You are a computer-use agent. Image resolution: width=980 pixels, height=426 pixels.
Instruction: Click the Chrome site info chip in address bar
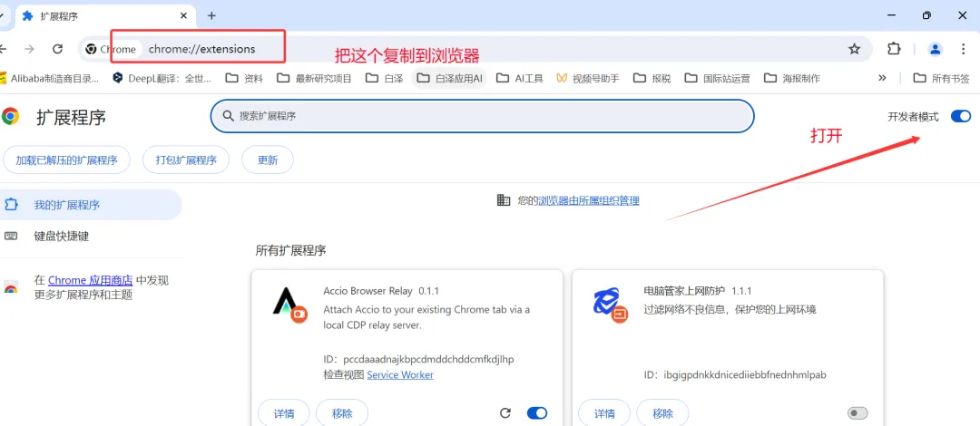[111, 49]
